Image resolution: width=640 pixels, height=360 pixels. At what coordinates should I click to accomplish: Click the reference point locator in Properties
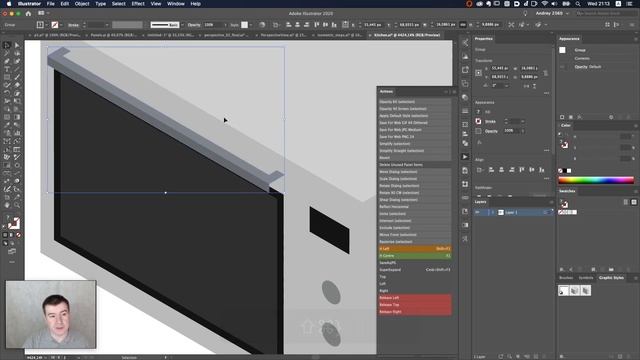(479, 73)
